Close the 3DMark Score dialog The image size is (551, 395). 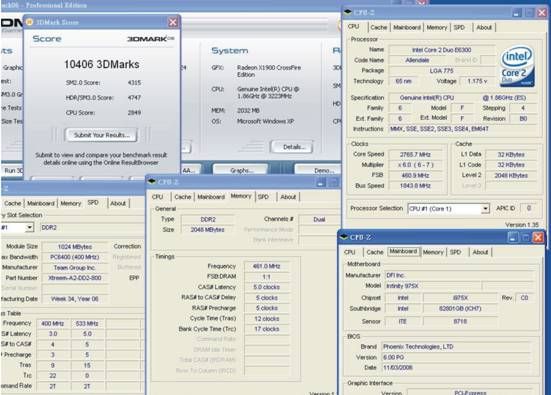coord(173,22)
